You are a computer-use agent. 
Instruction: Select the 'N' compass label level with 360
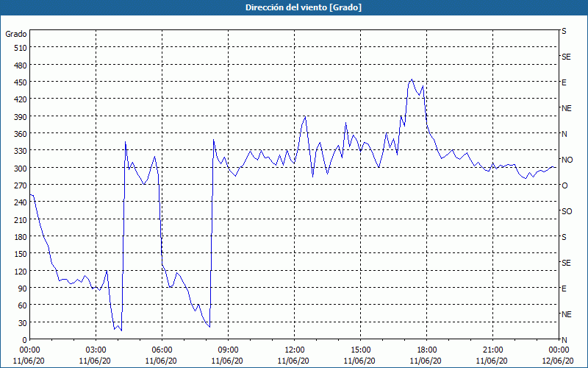564,134
